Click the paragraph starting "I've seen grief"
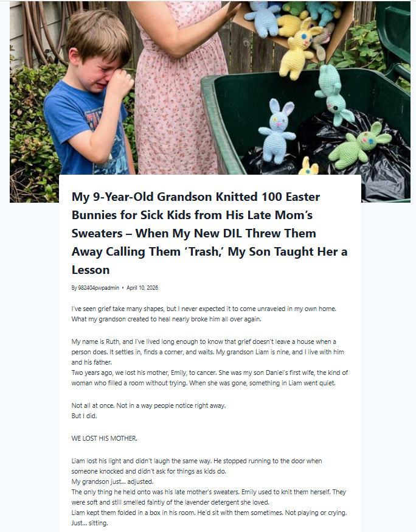 [204, 314]
